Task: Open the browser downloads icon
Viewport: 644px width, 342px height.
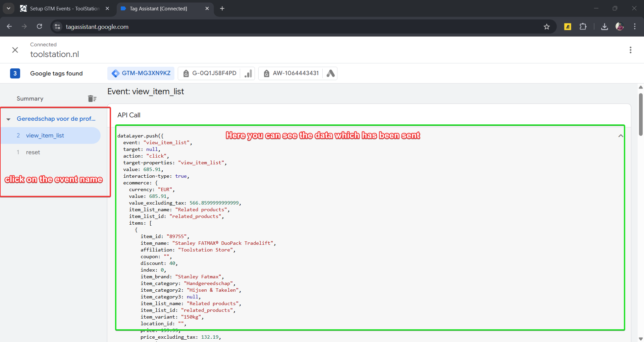Action: click(x=604, y=27)
